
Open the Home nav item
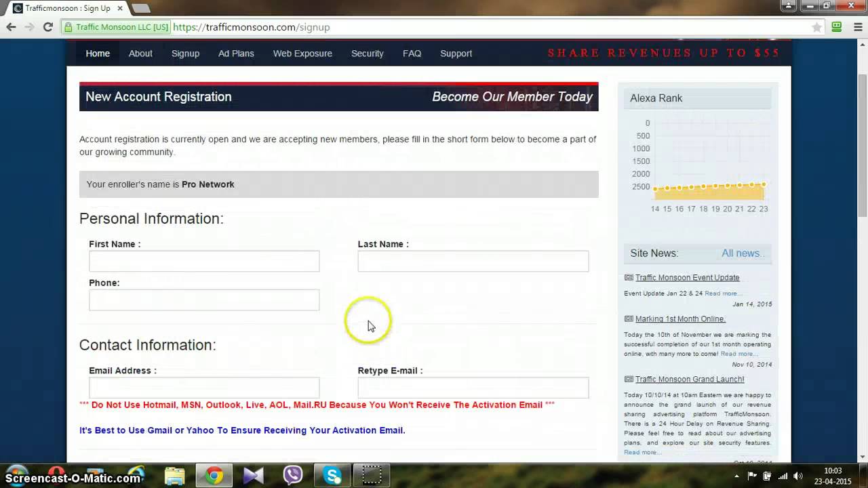coord(98,54)
